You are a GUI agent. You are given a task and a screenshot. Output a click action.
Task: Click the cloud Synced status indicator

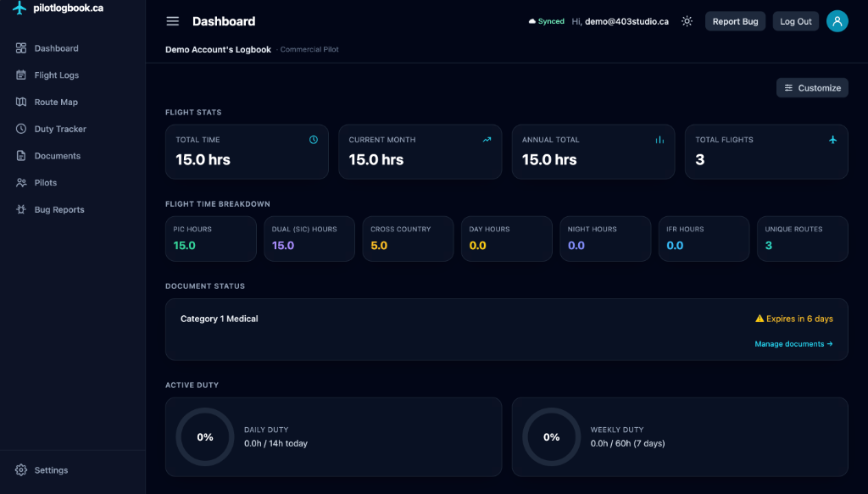pos(547,21)
